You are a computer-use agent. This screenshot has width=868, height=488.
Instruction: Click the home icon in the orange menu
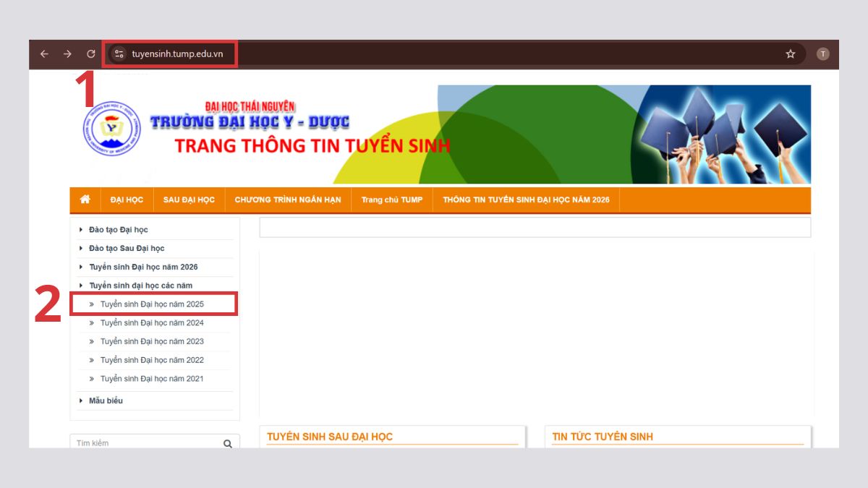[85, 200]
